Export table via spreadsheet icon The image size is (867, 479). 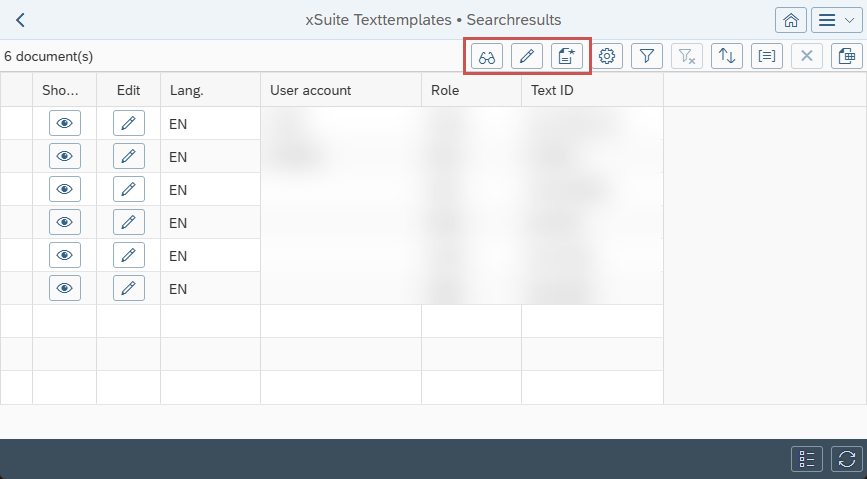[x=847, y=56]
